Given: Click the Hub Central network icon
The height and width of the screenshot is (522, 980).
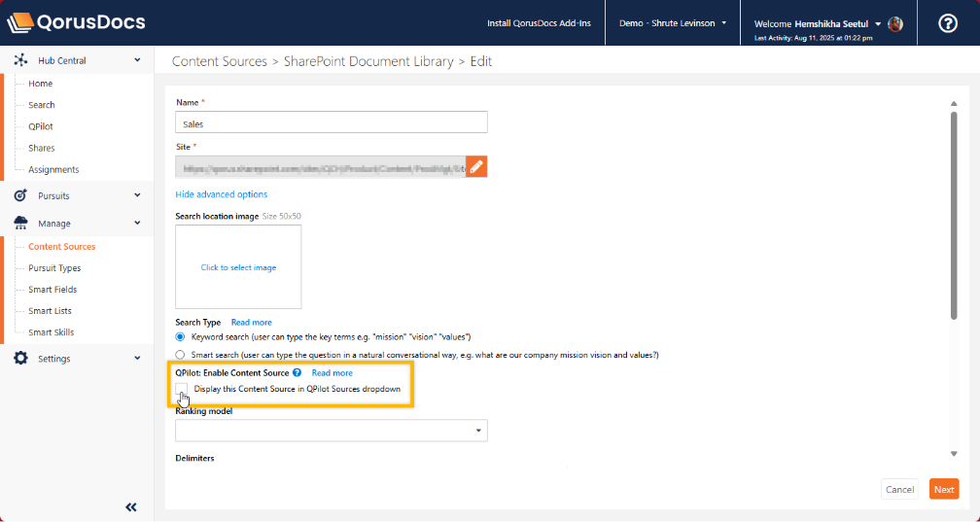Looking at the screenshot, I should (x=20, y=60).
